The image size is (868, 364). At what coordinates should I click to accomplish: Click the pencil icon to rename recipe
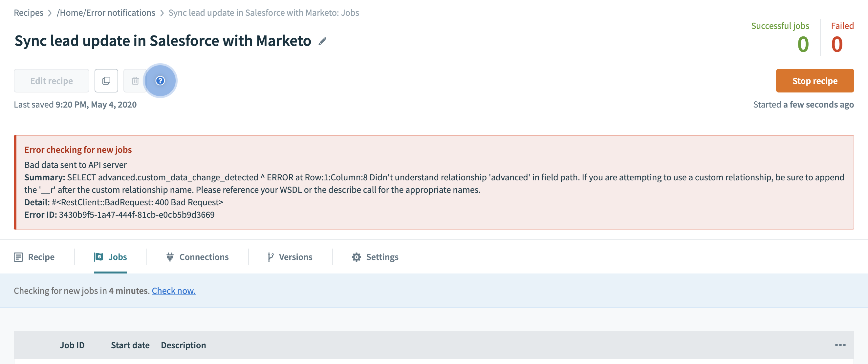[322, 41]
